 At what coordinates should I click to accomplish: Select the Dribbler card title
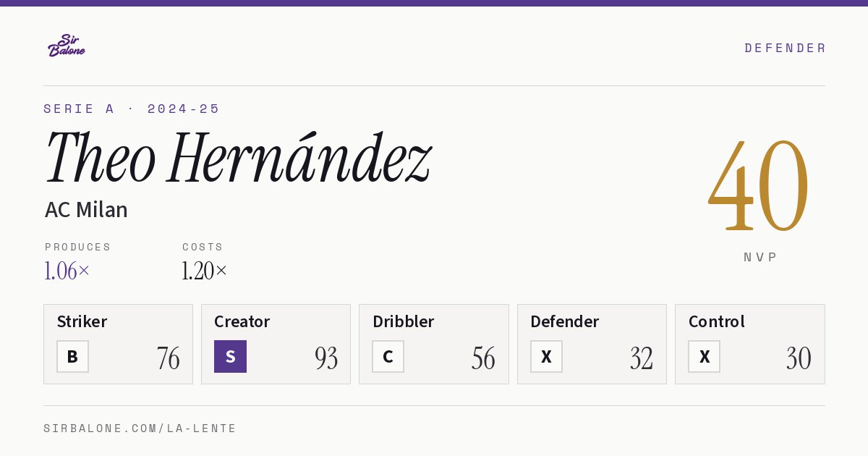[403, 321]
